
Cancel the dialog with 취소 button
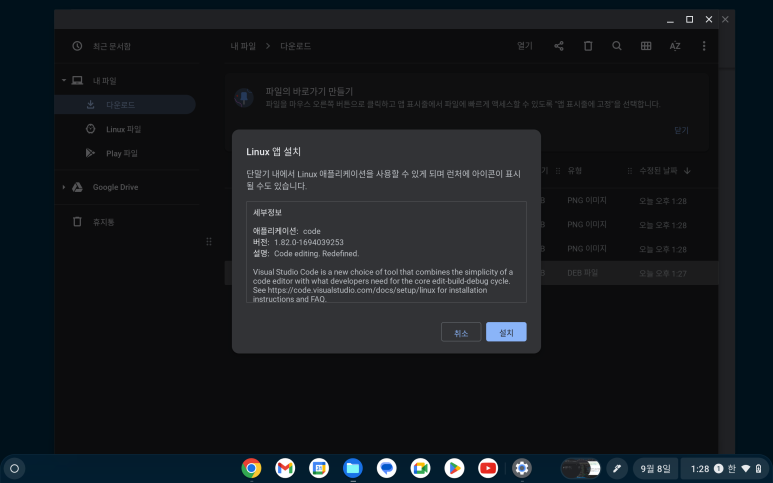coord(461,332)
